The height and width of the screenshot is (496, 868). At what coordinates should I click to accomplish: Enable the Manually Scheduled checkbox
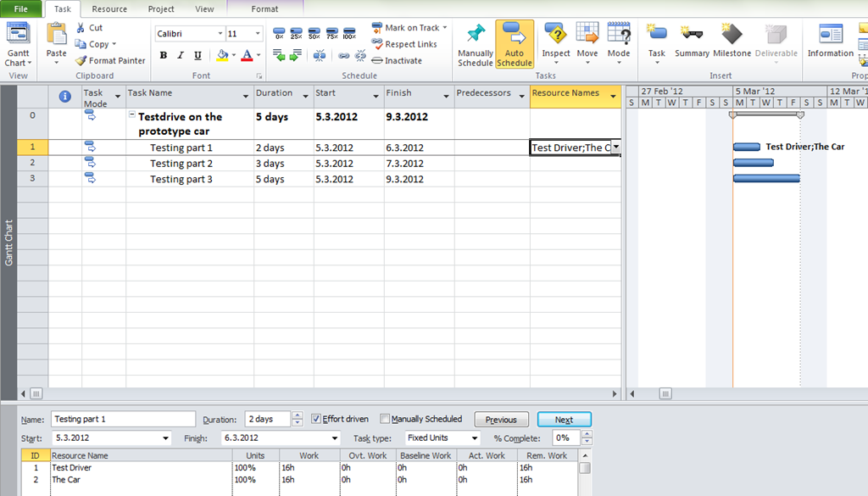coord(385,419)
